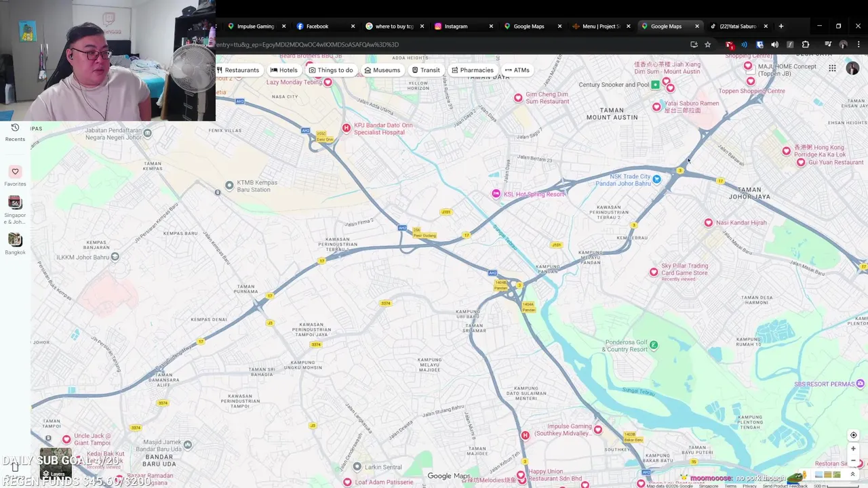Image resolution: width=868 pixels, height=488 pixels.
Task: Expand the map imagery options chevron
Action: (x=852, y=474)
